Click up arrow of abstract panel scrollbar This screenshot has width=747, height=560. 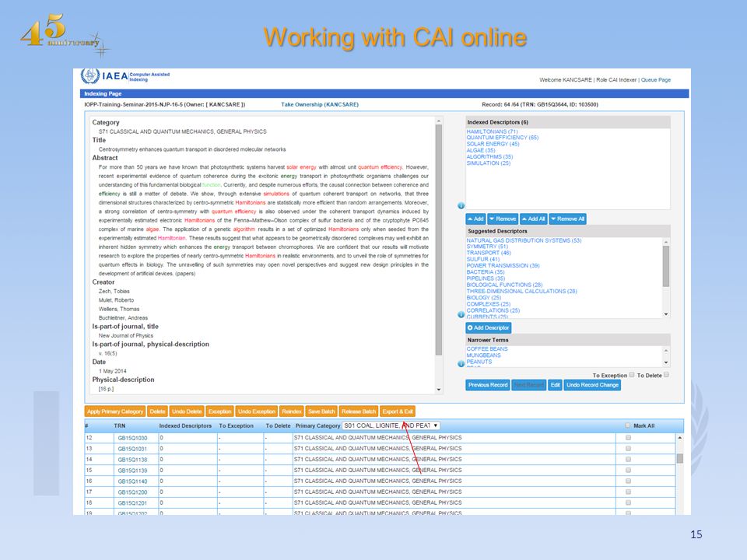pyautogui.click(x=439, y=121)
